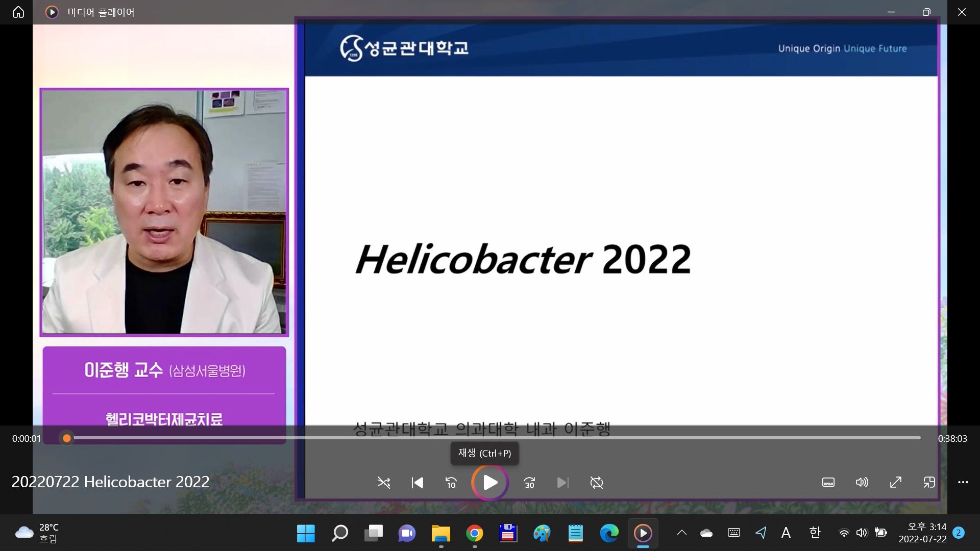
Task: Enter full screen mode
Action: pyautogui.click(x=896, y=482)
